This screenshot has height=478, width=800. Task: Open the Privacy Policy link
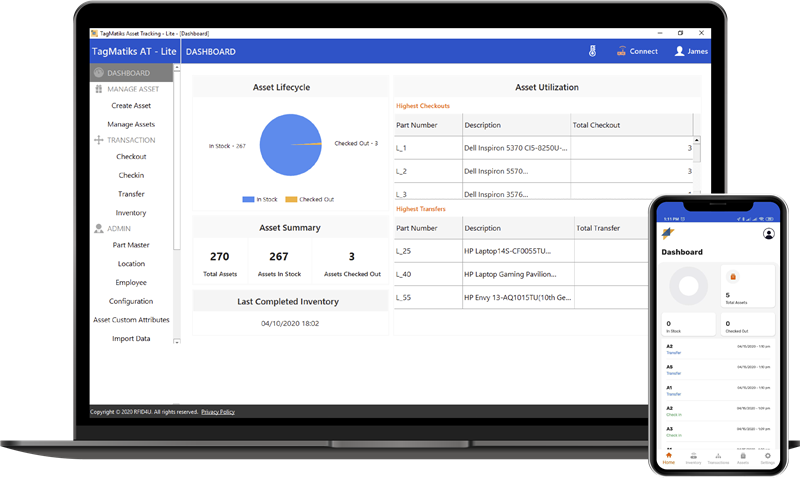(218, 412)
